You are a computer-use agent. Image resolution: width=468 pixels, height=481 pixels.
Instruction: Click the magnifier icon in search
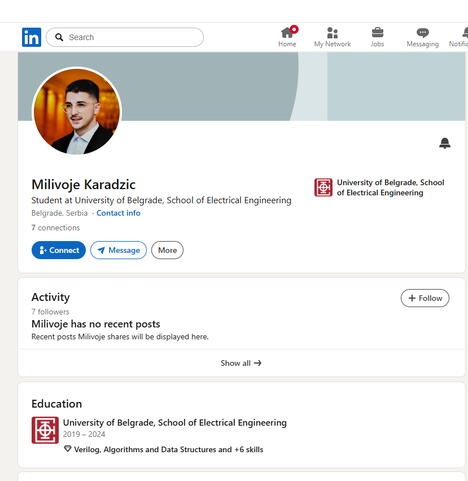click(x=59, y=37)
